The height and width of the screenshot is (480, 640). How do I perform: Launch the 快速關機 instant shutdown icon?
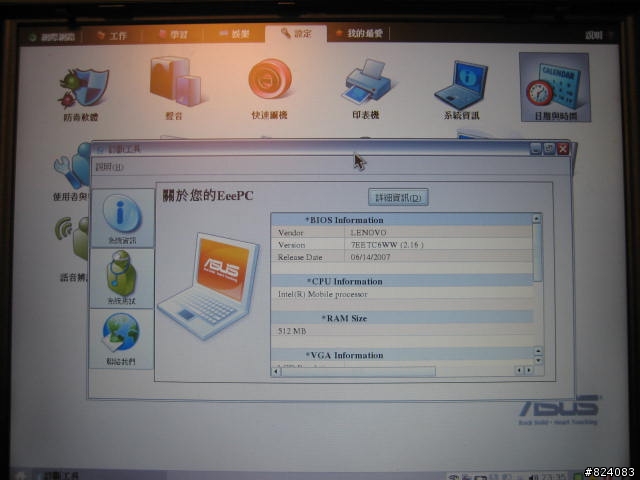(270, 79)
